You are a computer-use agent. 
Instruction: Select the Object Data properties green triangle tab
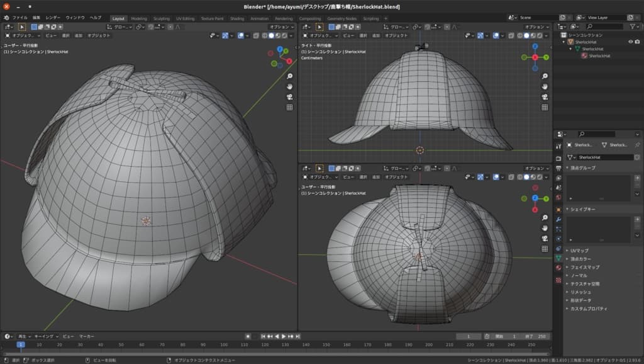click(x=558, y=258)
